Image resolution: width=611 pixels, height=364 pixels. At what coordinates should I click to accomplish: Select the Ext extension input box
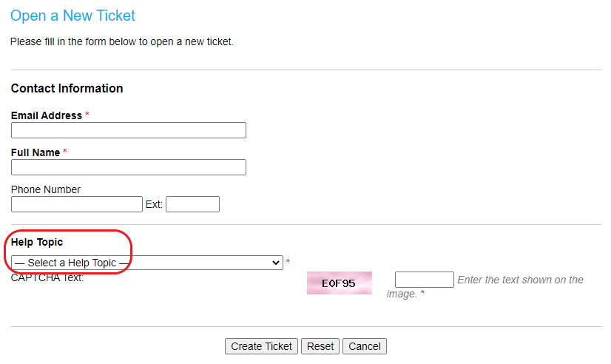(x=192, y=204)
